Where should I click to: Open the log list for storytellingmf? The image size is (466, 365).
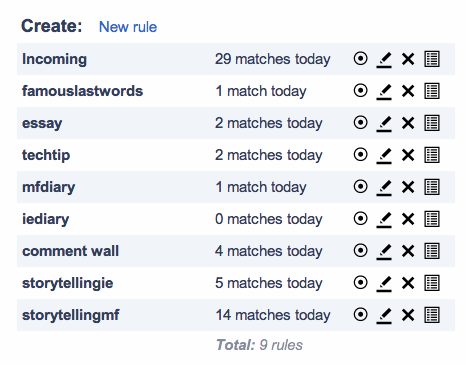pos(432,315)
